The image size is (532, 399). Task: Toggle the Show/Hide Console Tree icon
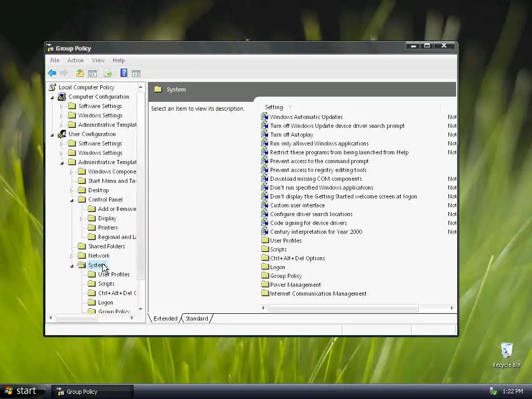(92, 73)
